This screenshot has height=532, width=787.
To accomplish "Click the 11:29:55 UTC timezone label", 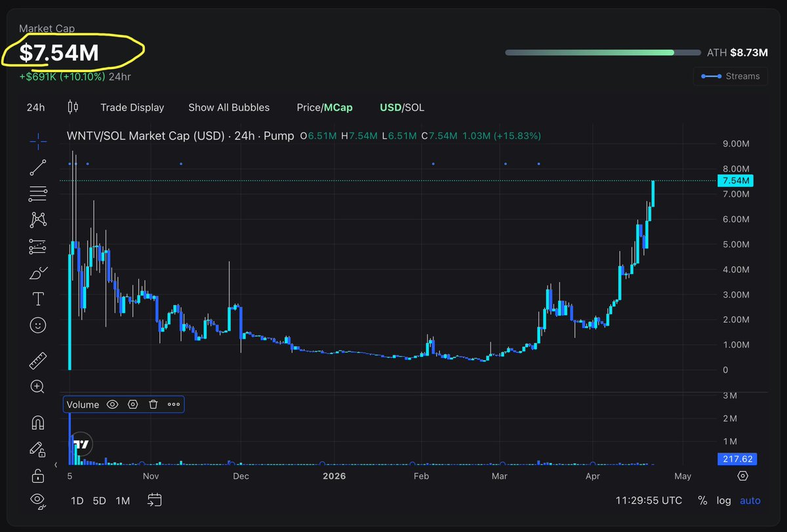I will 649,501.
